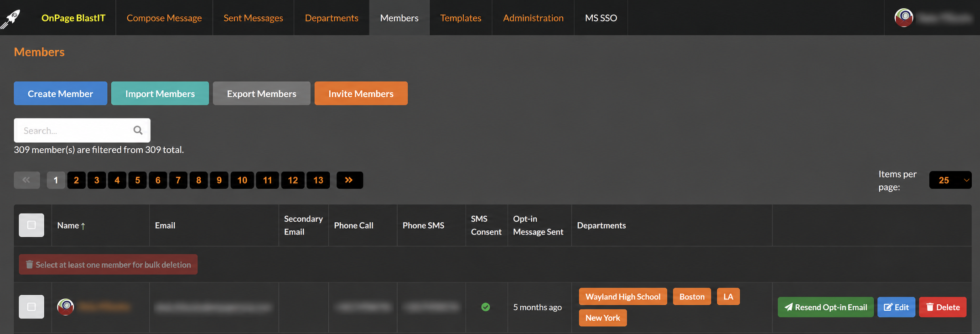Go to page 5
980x334 pixels.
point(138,180)
